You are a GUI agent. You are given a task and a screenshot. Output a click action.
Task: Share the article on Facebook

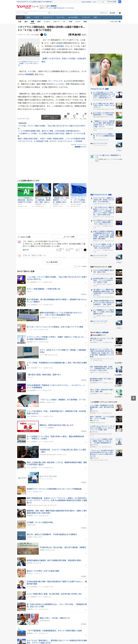[45, 35]
